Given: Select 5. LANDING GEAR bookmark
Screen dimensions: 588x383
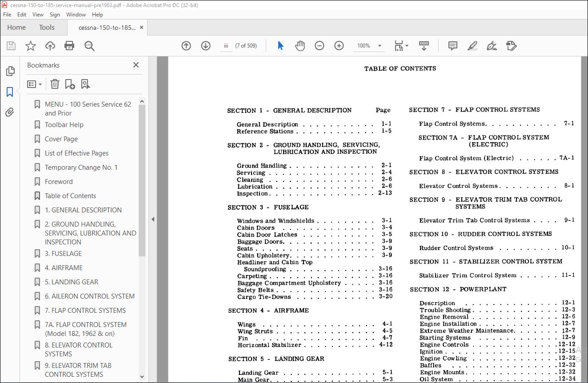Looking at the screenshot, I should [72, 282].
